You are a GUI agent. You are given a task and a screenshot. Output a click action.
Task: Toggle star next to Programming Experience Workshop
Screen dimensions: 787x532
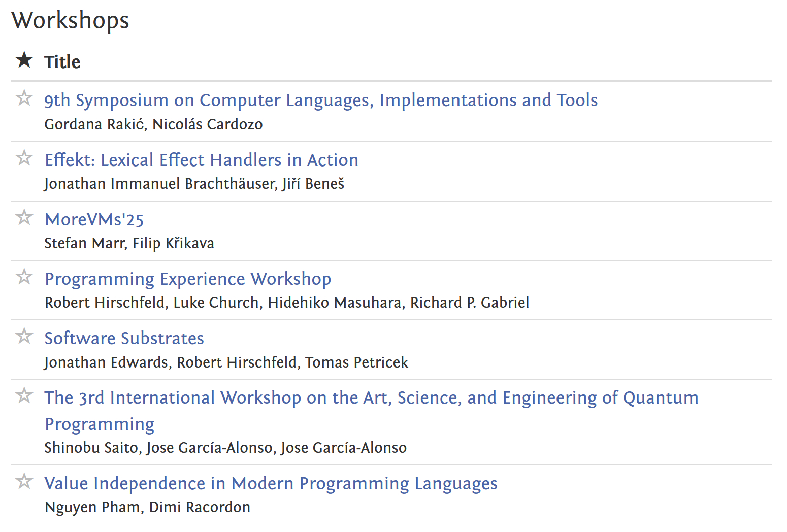[24, 276]
